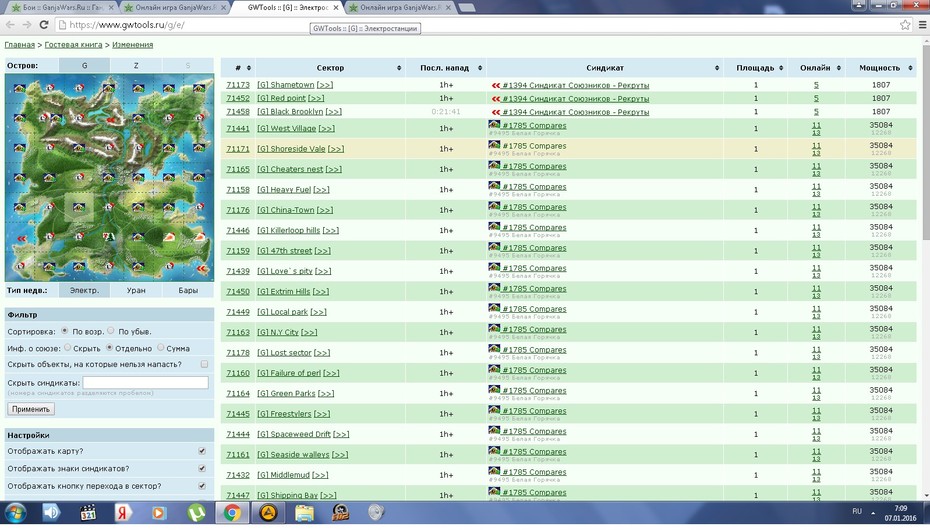
Task: Sort table by Сектор column arrows
Action: [x=400, y=68]
